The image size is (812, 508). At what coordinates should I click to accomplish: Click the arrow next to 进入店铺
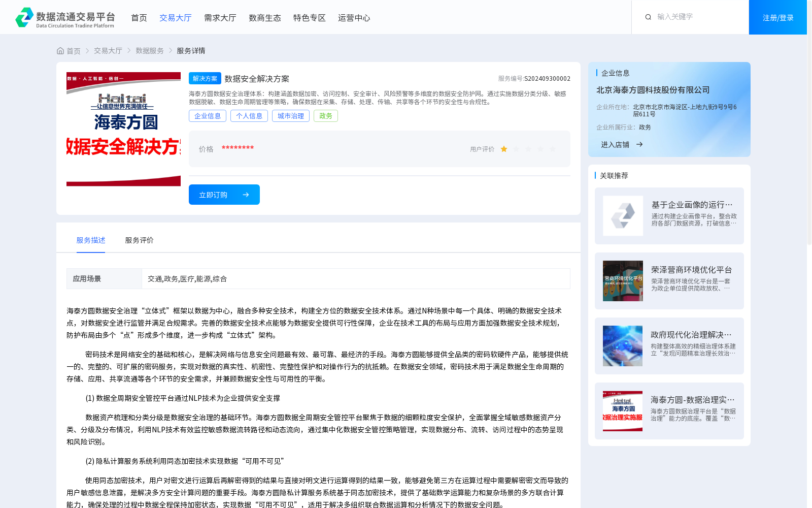point(639,145)
